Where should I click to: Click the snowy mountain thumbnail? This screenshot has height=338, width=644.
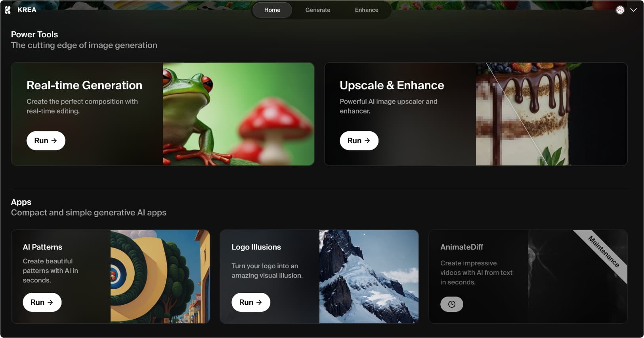point(369,277)
